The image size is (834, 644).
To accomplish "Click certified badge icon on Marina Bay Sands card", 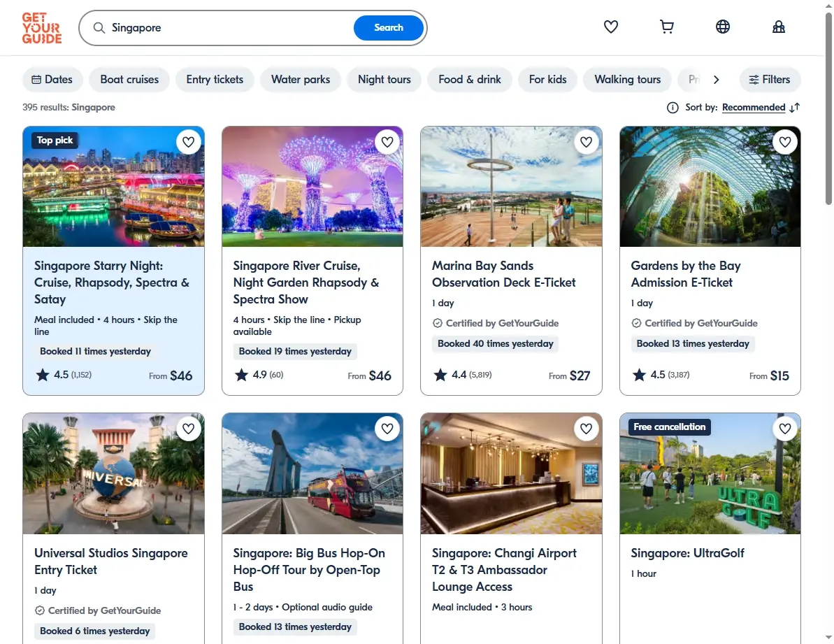I will pyautogui.click(x=438, y=323).
